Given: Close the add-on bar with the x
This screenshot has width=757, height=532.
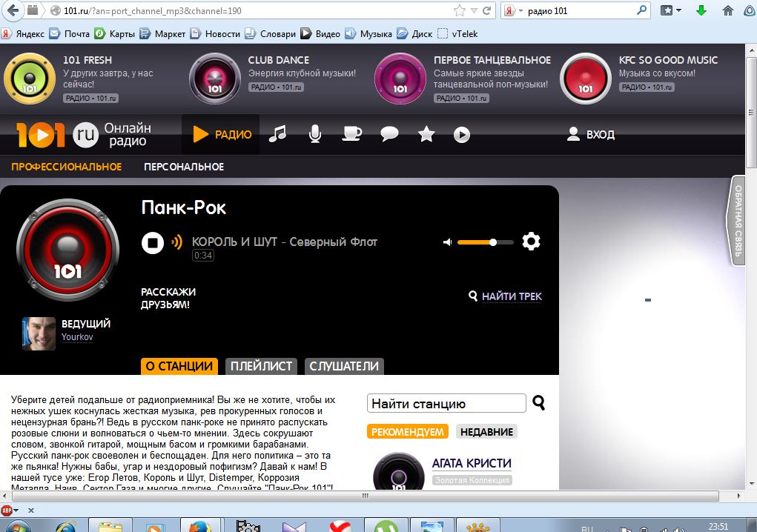Looking at the screenshot, I should coord(31,511).
